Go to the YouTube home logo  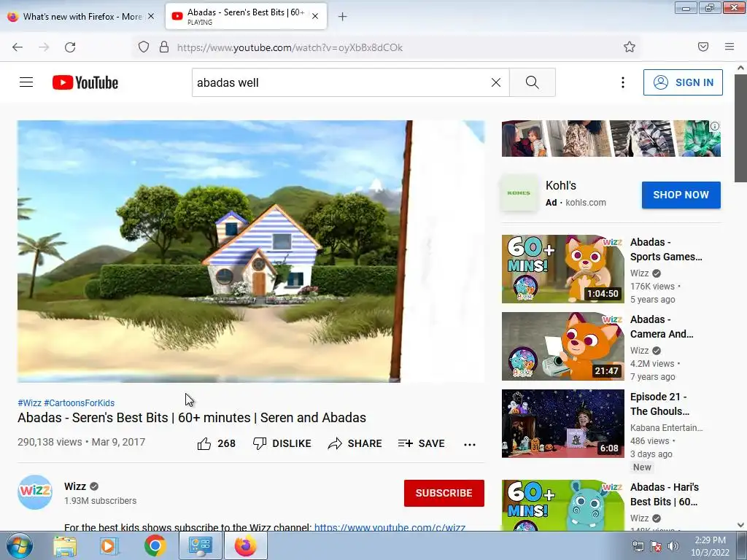click(x=85, y=82)
